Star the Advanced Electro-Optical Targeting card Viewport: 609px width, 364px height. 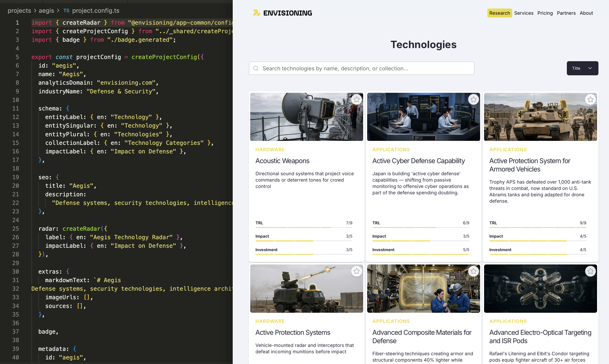click(x=590, y=271)
